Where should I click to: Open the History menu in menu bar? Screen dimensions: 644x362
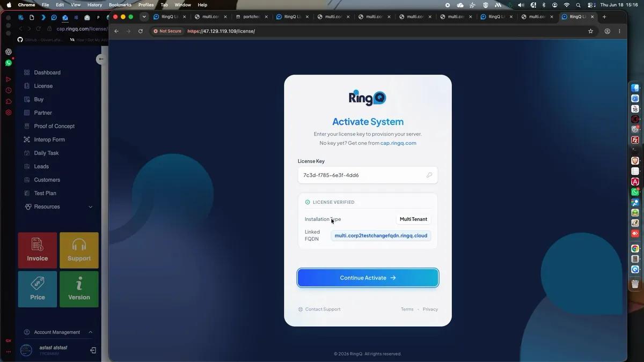94,5
